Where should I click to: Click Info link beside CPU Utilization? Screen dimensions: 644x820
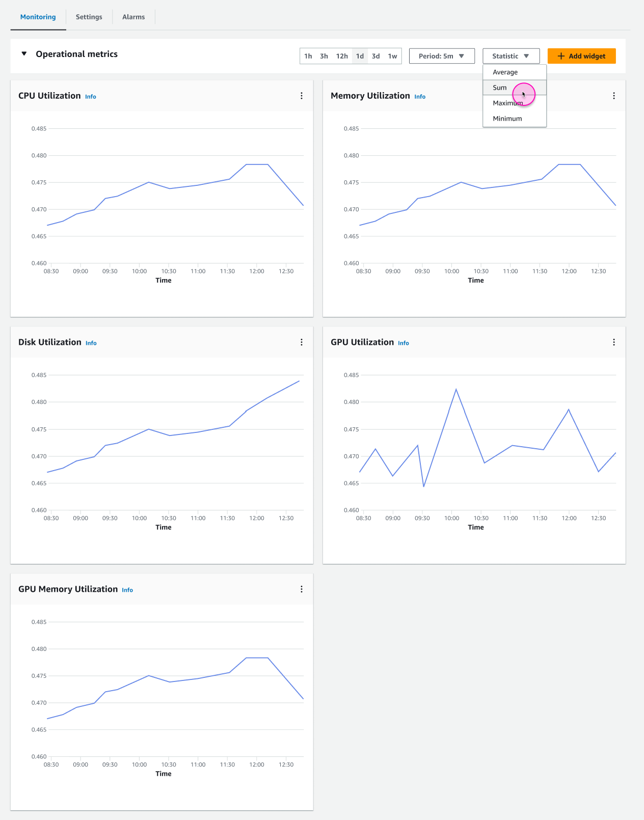click(91, 97)
